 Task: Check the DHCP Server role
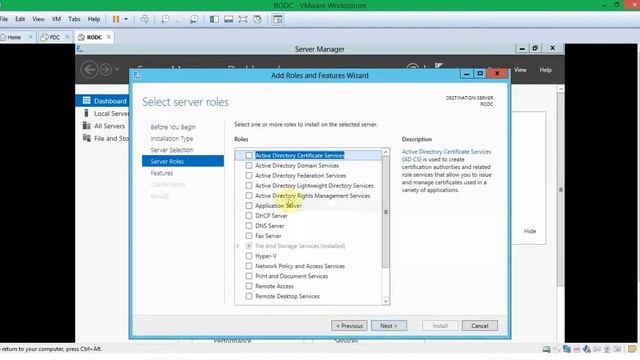tap(249, 216)
